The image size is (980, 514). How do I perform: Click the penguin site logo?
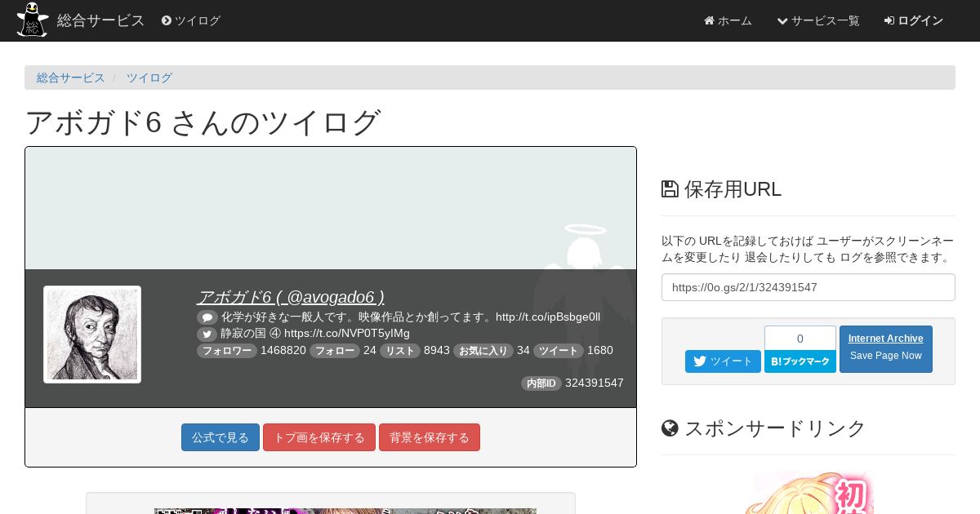(33, 20)
